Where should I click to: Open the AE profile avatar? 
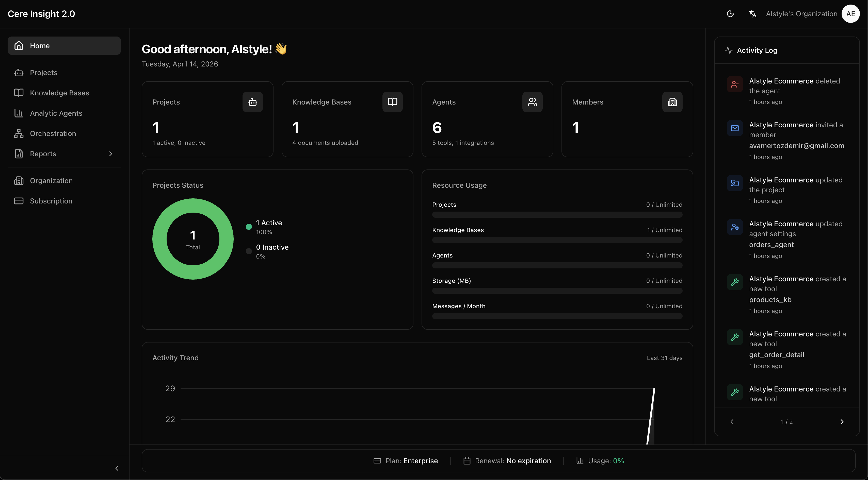click(x=850, y=13)
